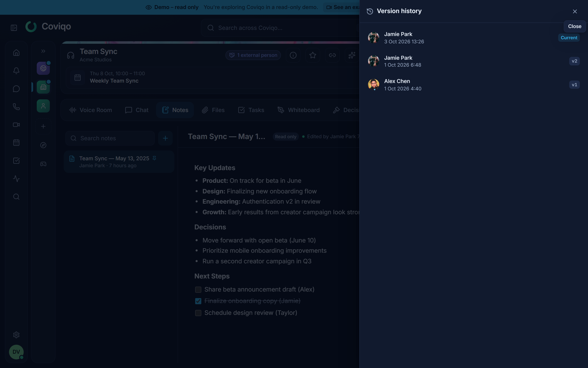Image resolution: width=588 pixels, height=368 pixels.
Task: Select the purple workspace icon
Action: (x=43, y=68)
